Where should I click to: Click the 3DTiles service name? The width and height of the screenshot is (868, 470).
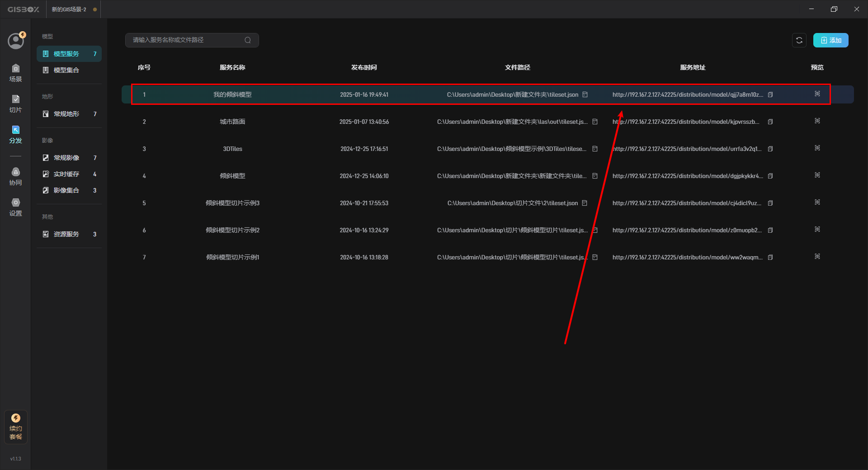click(232, 149)
